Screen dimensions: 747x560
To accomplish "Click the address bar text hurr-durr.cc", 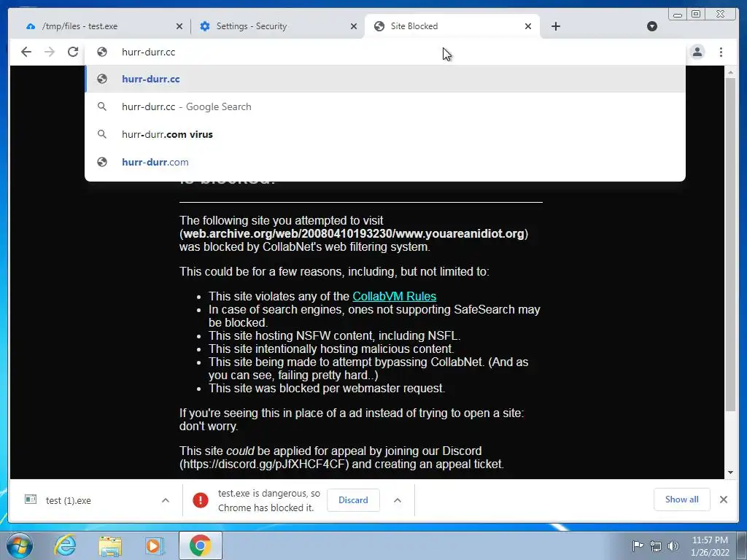I will (149, 52).
